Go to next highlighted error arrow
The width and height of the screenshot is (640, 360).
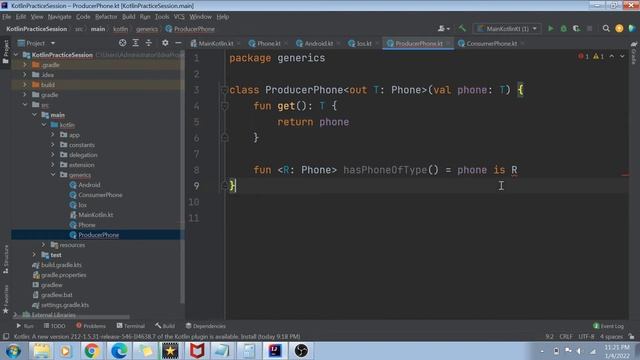click(622, 56)
